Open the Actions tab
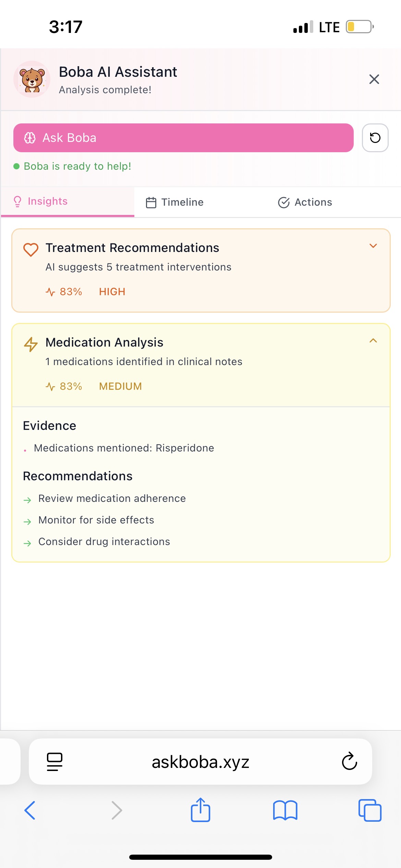401x868 pixels. point(305,202)
